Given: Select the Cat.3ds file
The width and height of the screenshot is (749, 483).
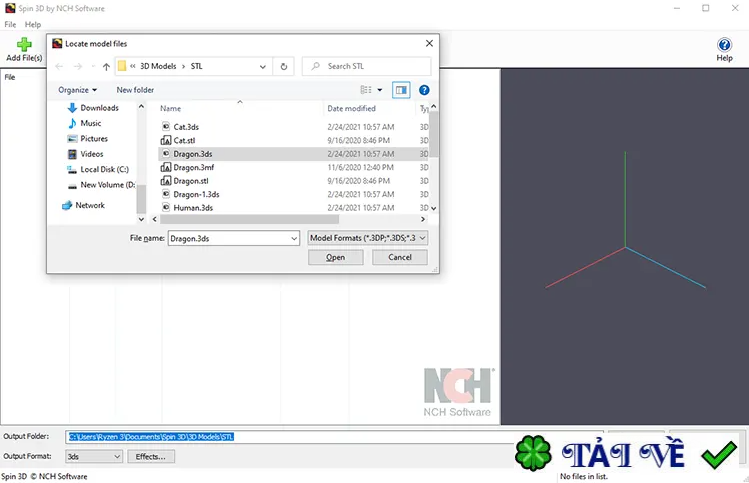Looking at the screenshot, I should [186, 127].
